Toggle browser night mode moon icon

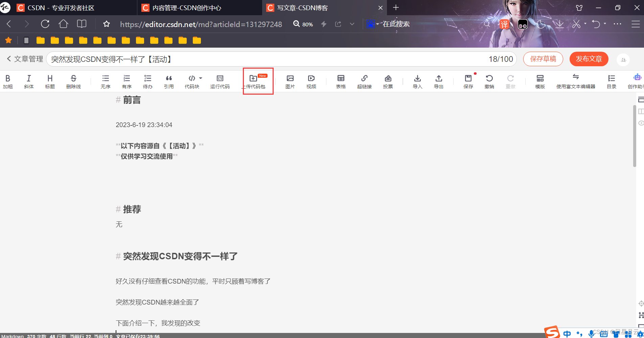tap(540, 24)
